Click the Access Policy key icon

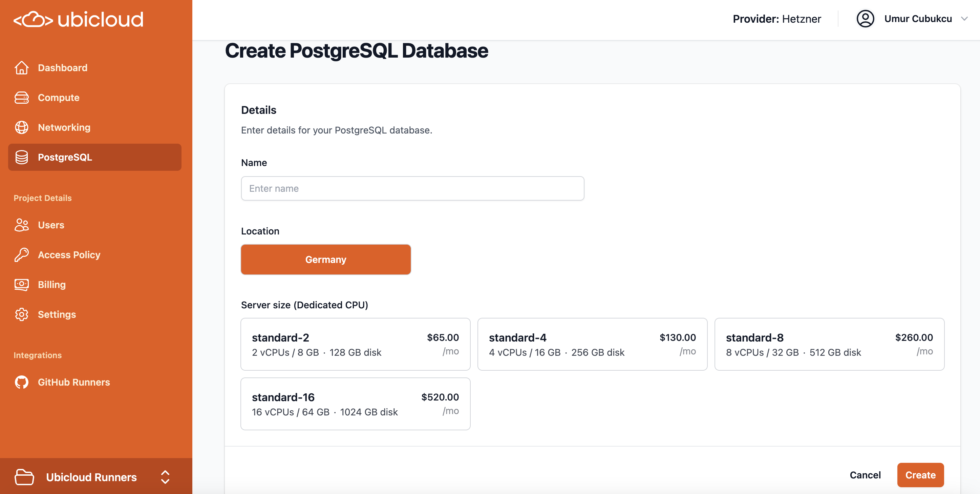tap(22, 254)
